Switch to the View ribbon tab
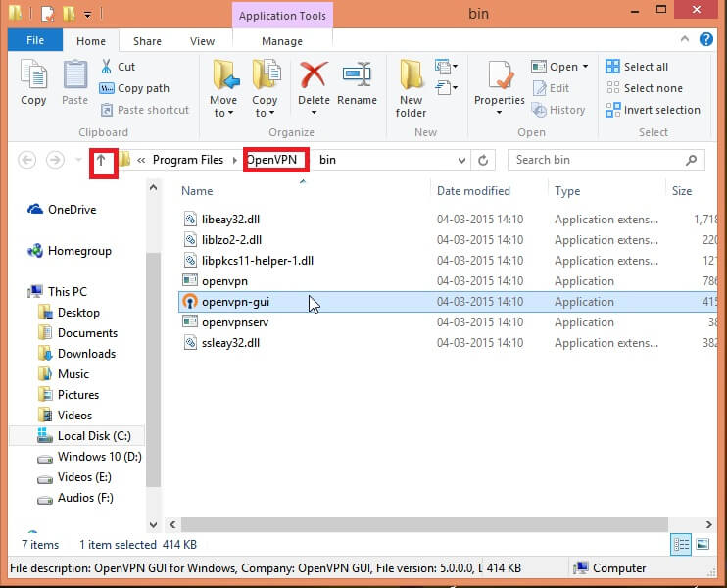 pos(202,41)
